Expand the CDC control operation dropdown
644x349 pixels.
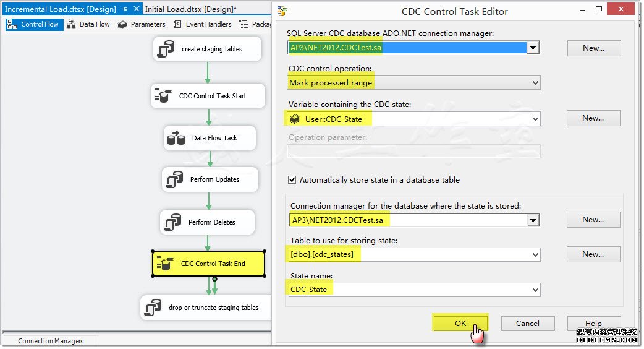point(535,82)
